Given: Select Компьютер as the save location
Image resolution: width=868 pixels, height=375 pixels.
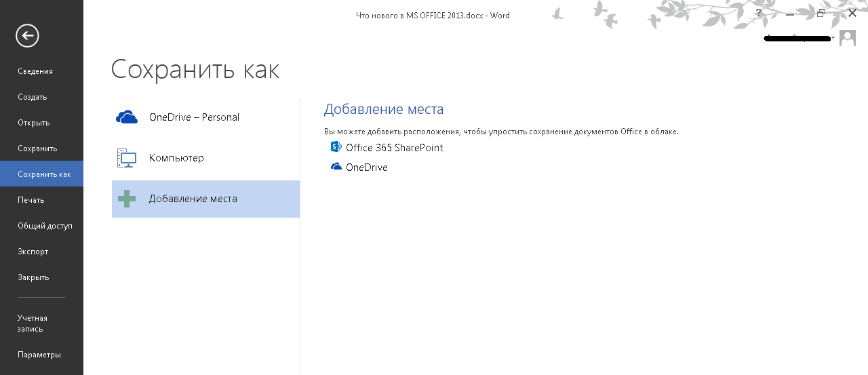Looking at the screenshot, I should coord(205,158).
